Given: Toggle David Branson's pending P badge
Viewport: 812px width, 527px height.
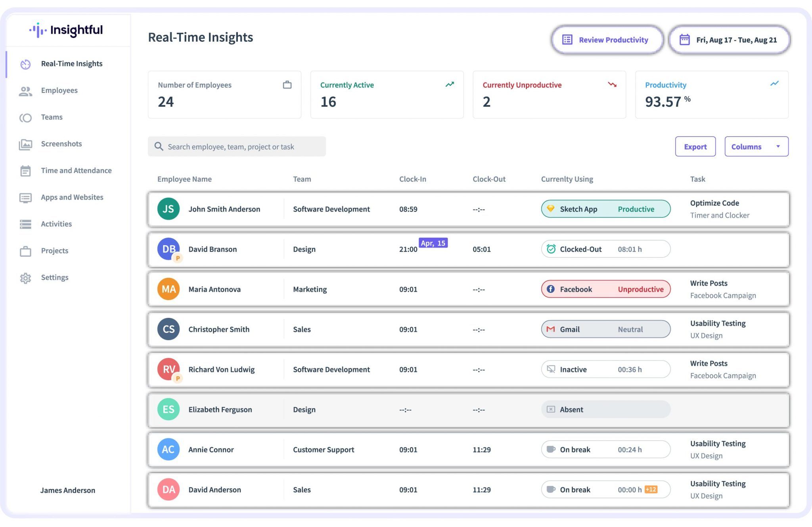Looking at the screenshot, I should (x=178, y=258).
